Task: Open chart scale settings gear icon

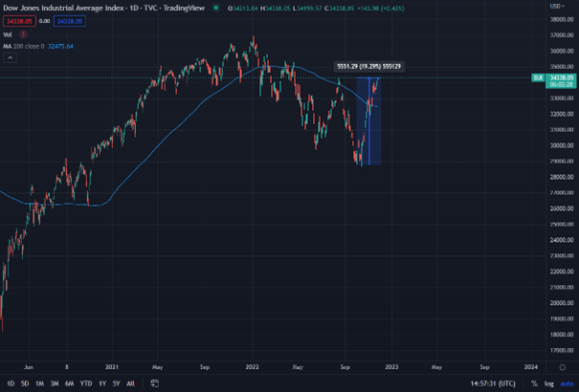Action: 562,367
